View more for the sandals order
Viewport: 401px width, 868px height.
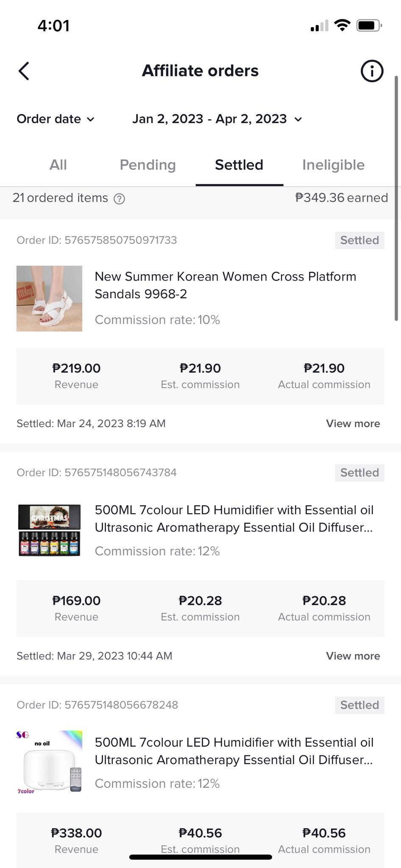[x=353, y=423]
